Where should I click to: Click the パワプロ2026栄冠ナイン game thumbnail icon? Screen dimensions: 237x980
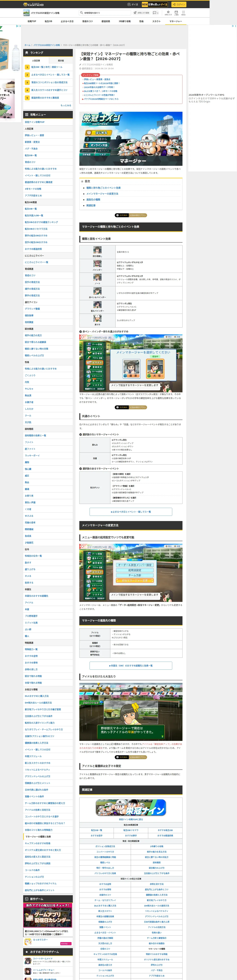[27, 13]
